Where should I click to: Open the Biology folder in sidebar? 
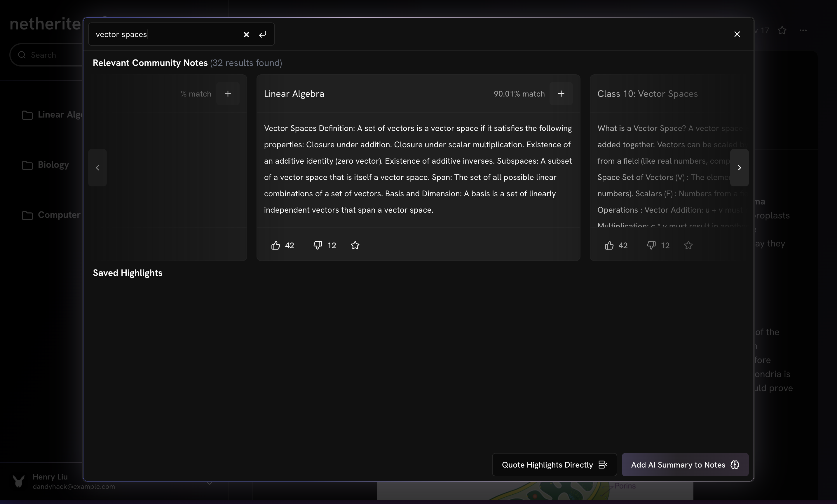click(53, 165)
